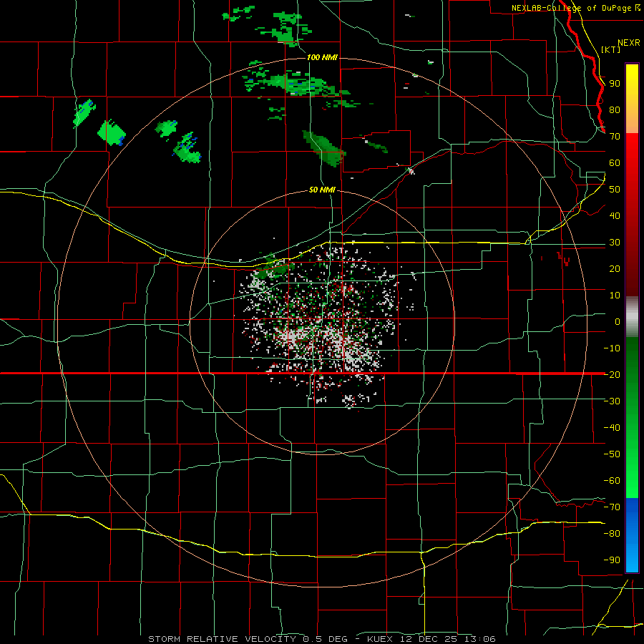Image resolution: width=644 pixels, height=644 pixels.
Task: Click the -30 value on the velocity scale
Action: (x=612, y=401)
